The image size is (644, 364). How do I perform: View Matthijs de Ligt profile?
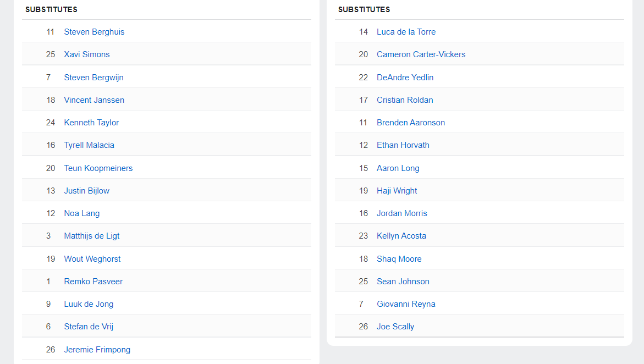91,236
